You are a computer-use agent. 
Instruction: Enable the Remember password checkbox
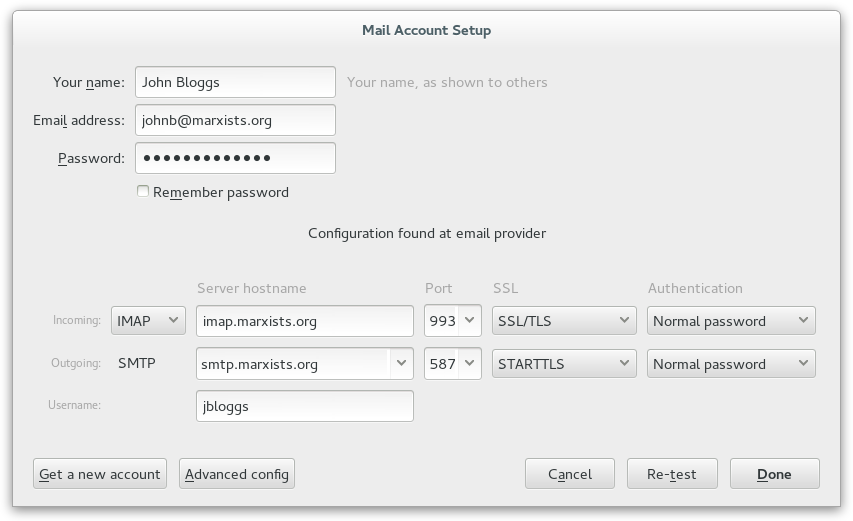pos(143,192)
